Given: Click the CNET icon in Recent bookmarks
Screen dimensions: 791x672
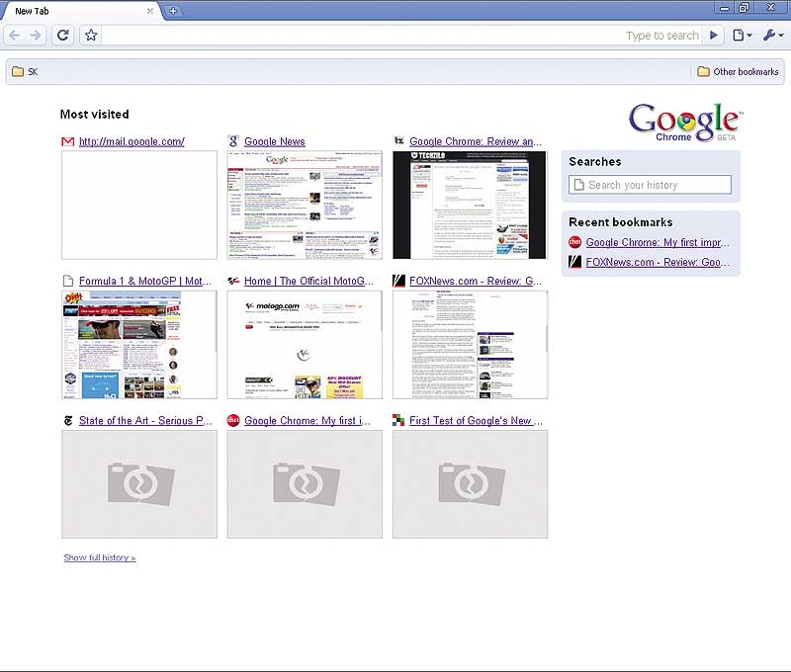Looking at the screenshot, I should pos(574,242).
